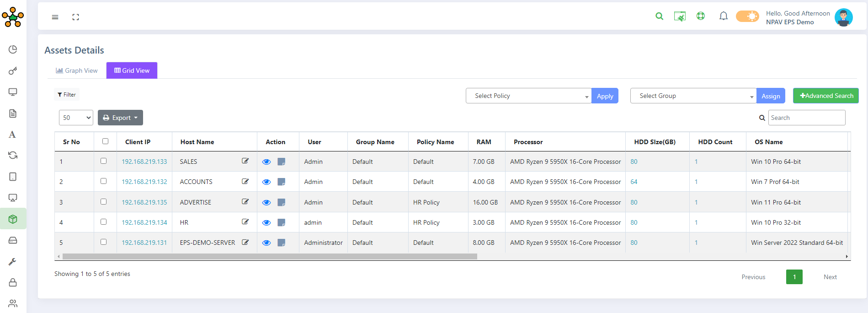
Task: Go to Next page
Action: (830, 277)
